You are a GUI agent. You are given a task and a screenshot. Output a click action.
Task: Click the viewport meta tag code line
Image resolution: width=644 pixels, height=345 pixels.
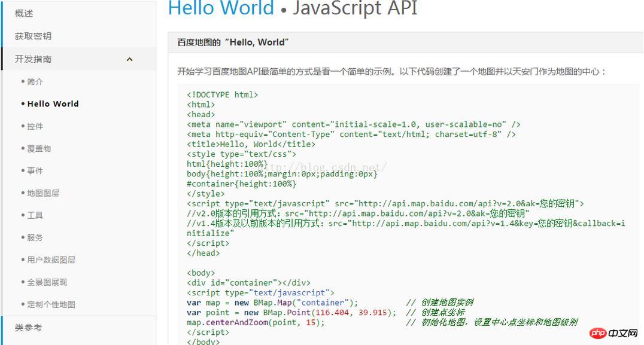point(354,124)
